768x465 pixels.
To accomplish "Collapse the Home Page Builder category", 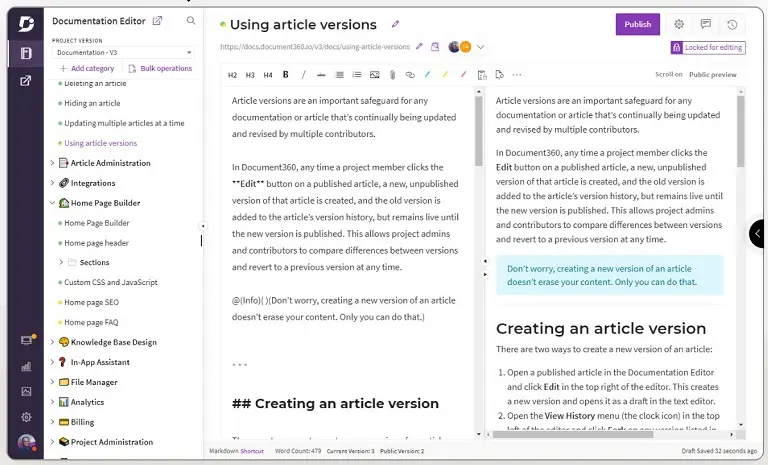I will [x=52, y=203].
